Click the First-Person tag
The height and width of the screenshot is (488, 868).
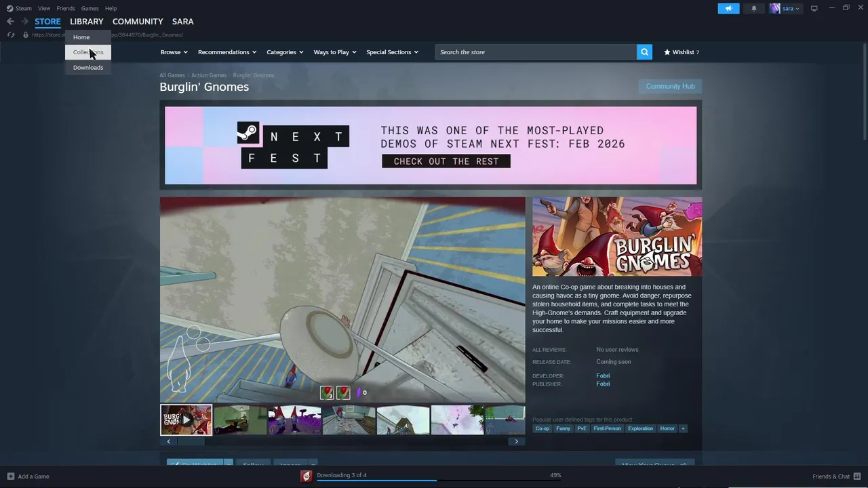coord(607,428)
